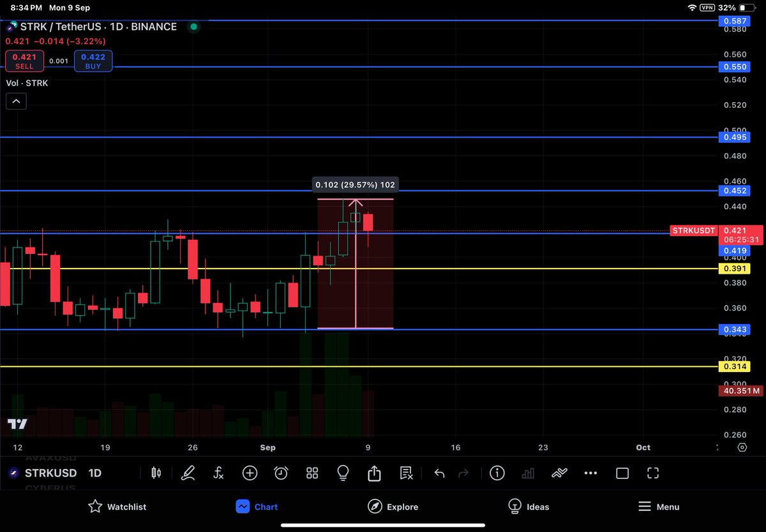Tap the plus compare symbol icon
The height and width of the screenshot is (532, 766).
click(250, 473)
